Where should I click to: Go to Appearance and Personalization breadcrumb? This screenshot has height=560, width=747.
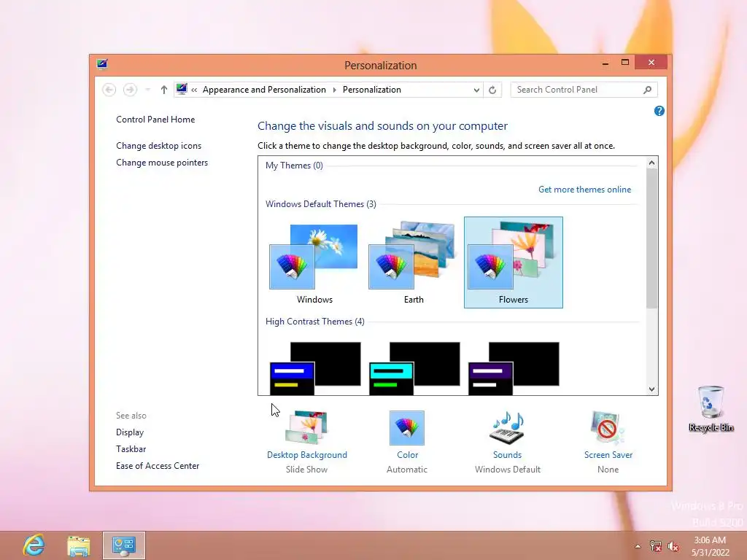pos(264,90)
